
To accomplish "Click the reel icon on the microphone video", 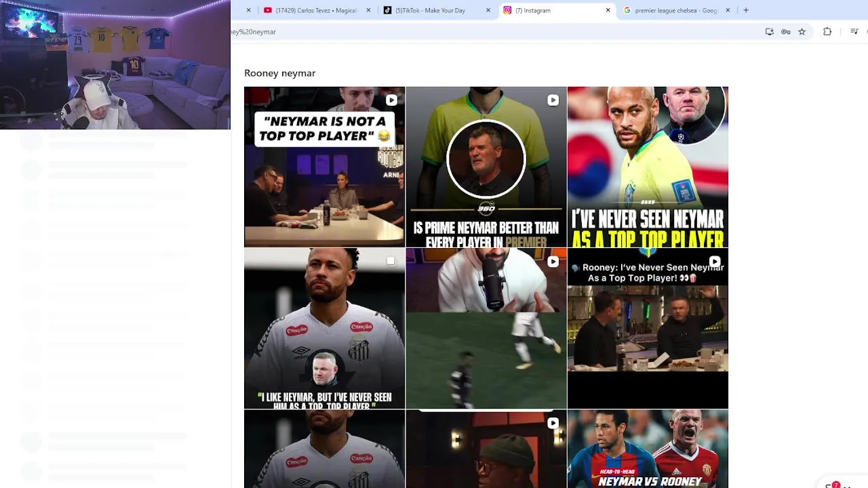I will point(553,262).
